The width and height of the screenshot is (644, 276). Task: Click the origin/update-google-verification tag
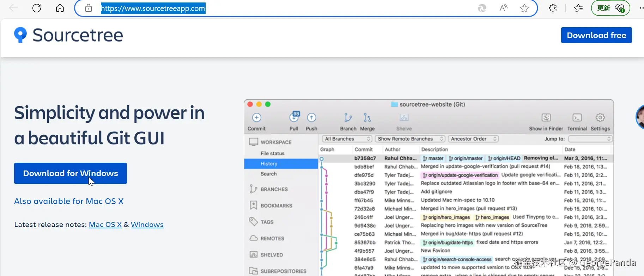pos(460,175)
